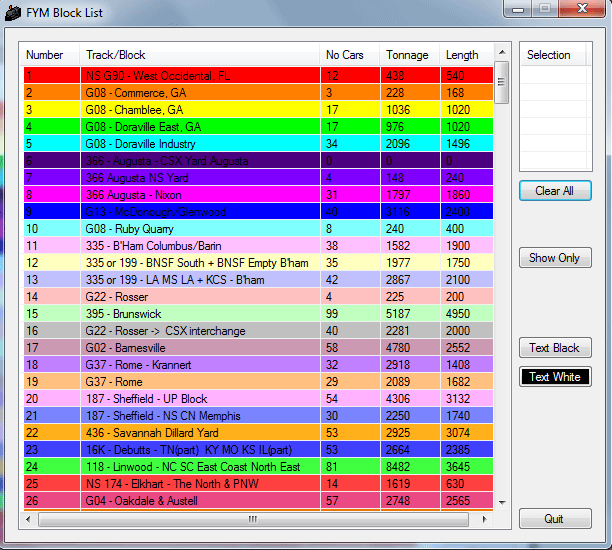Select 187 - Sheffield - NS CN Memphis row
Viewport: 612px width, 550px height.
258,416
